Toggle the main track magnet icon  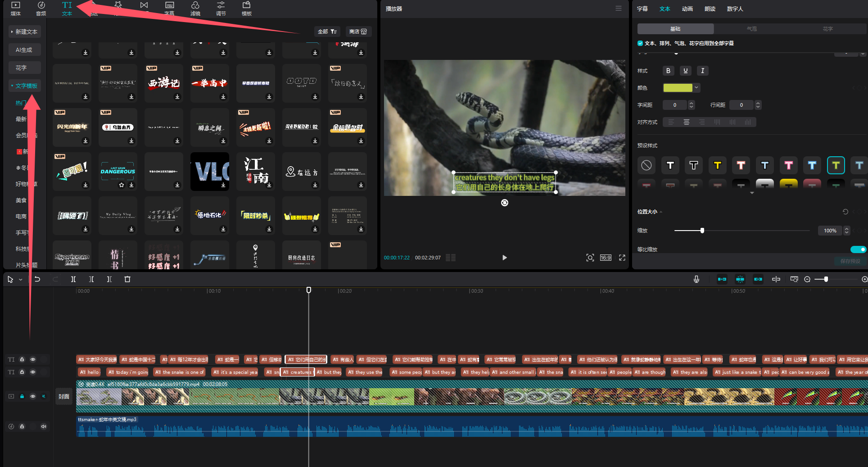722,279
